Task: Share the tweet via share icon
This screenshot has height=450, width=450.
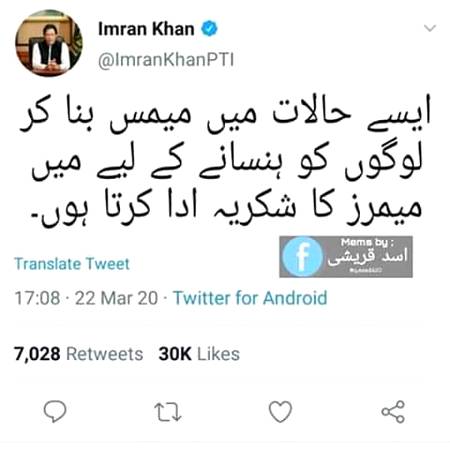Action: point(393,412)
